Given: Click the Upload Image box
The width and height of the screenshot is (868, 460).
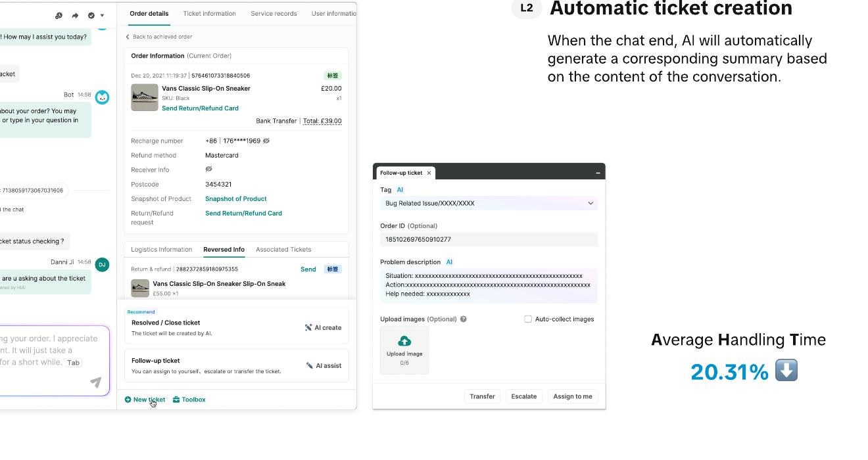Looking at the screenshot, I should [x=404, y=350].
